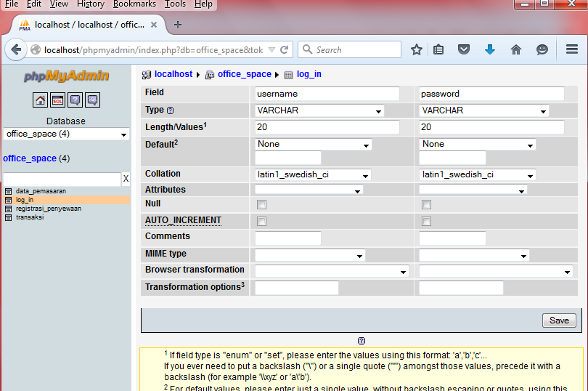Open the SQL query window icon

(58, 100)
